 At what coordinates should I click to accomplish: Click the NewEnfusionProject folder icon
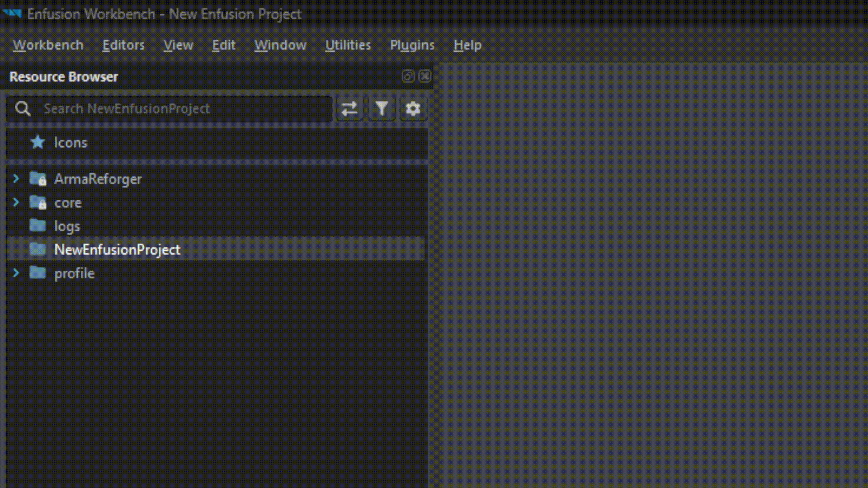tap(38, 249)
